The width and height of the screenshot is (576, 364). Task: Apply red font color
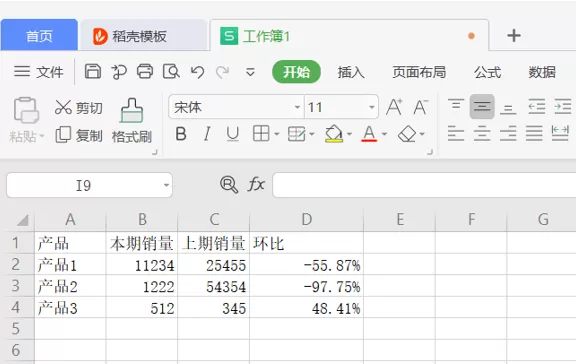click(x=369, y=134)
